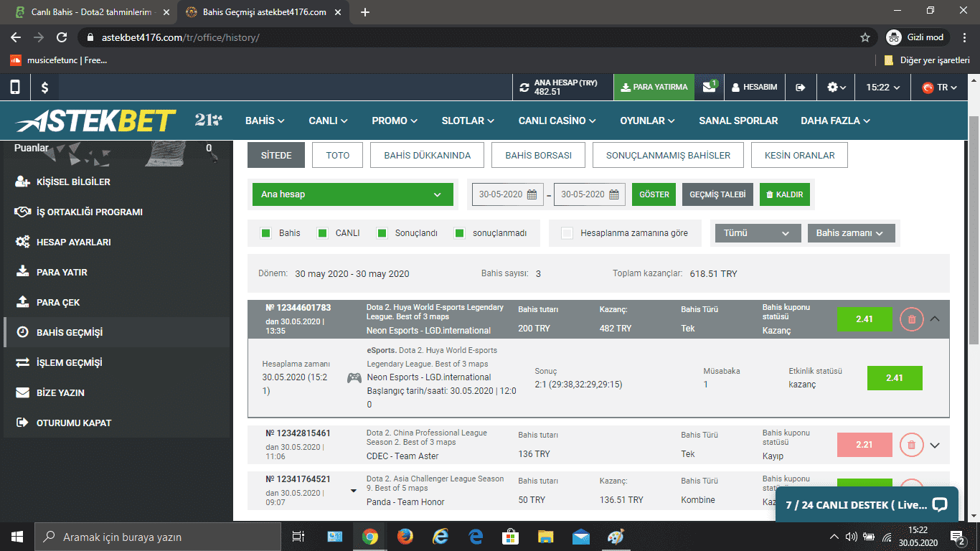Enable Hesaplanma zamanına göre checkbox

[567, 233]
